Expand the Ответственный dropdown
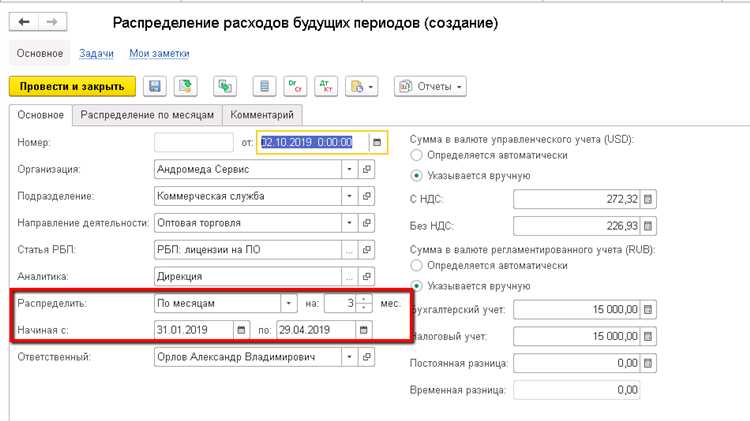 pos(350,357)
